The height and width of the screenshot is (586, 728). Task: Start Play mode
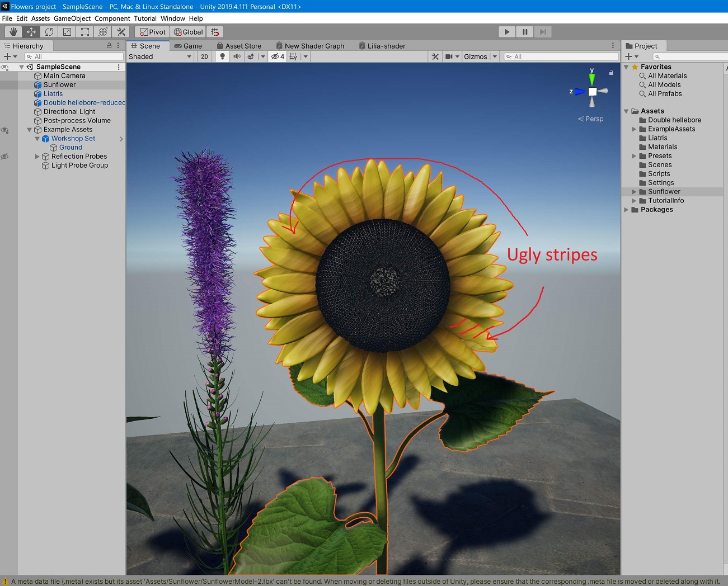tap(507, 32)
